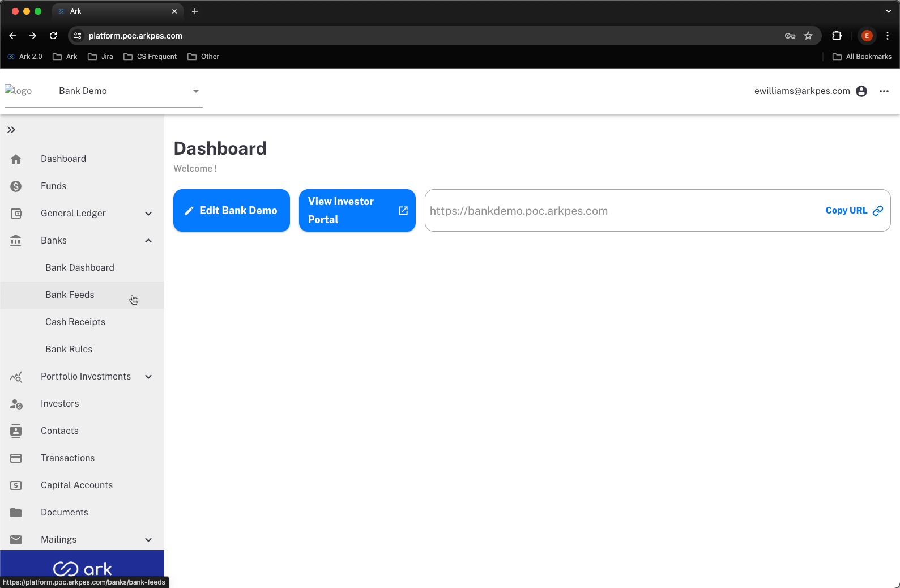Viewport: 900px width, 588px height.
Task: Click the Banks building icon
Action: pyautogui.click(x=16, y=241)
